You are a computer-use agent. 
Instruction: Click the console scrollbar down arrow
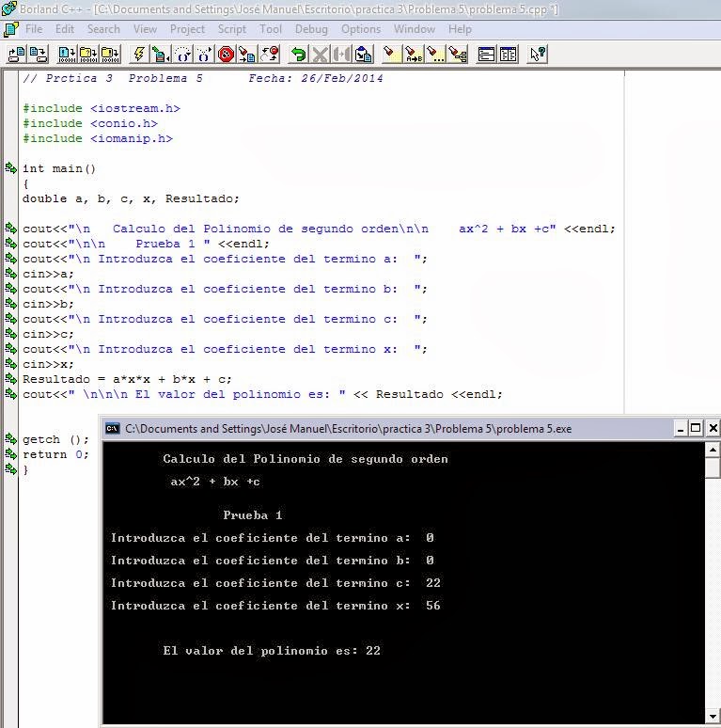713,717
